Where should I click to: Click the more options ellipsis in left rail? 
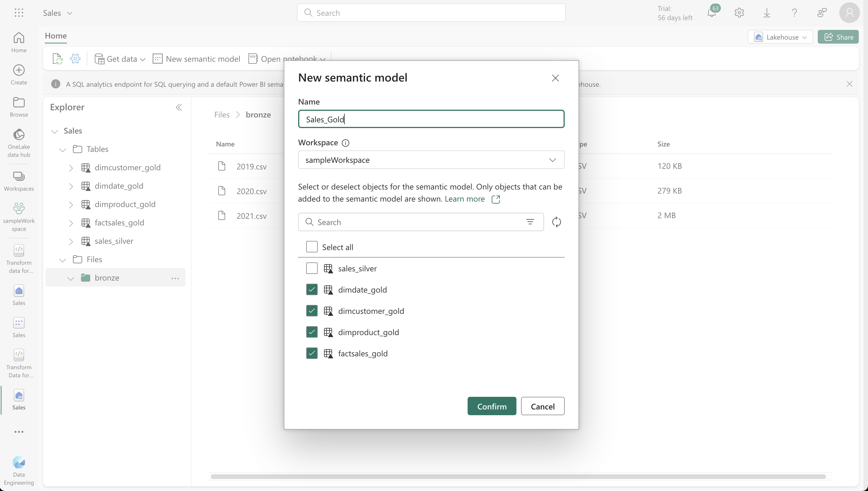19,432
